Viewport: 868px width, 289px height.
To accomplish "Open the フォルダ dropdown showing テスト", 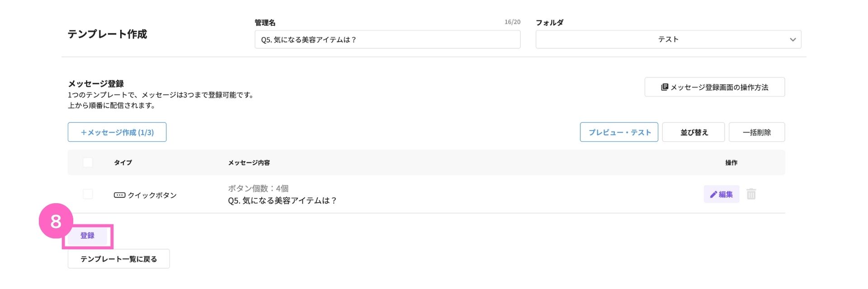I will (668, 40).
